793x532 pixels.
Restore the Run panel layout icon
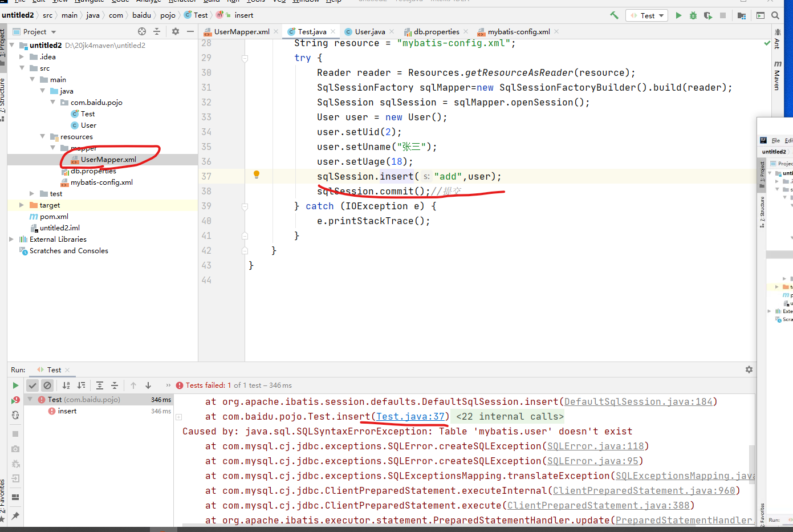[x=15, y=497]
